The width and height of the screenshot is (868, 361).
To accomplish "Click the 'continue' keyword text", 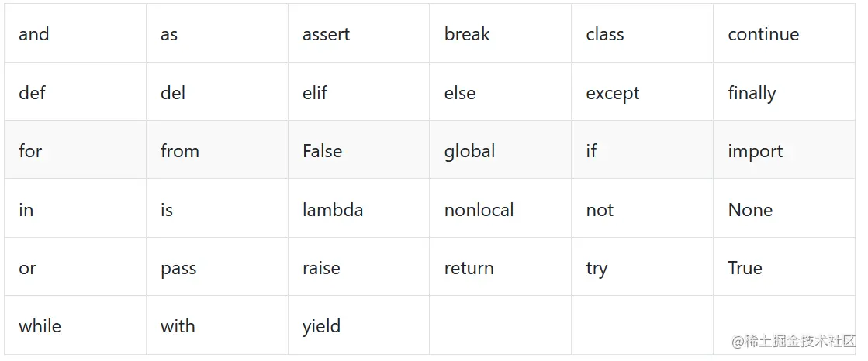I will pos(763,34).
